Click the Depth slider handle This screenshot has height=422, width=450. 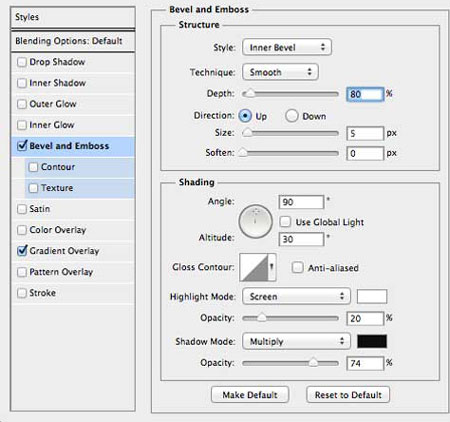pos(250,94)
